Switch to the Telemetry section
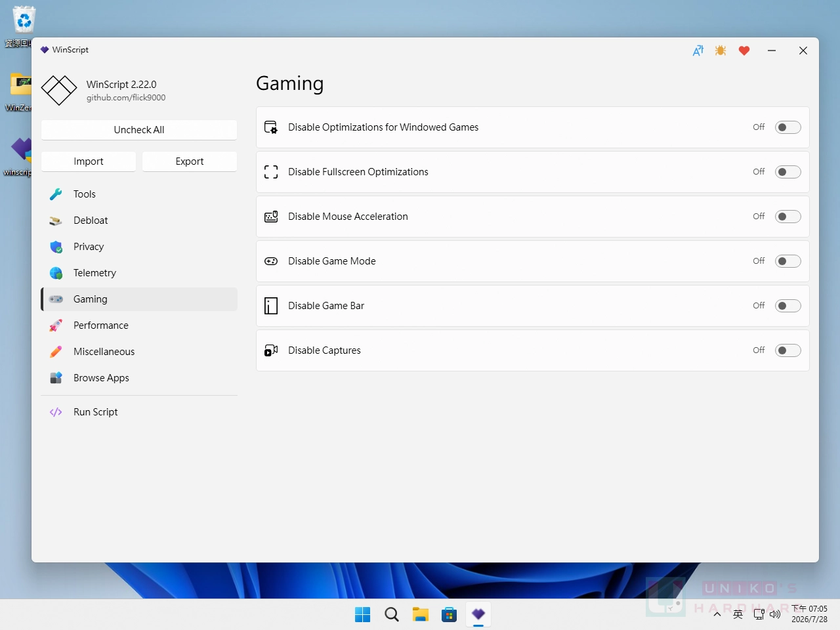The width and height of the screenshot is (840, 630). 139,273
